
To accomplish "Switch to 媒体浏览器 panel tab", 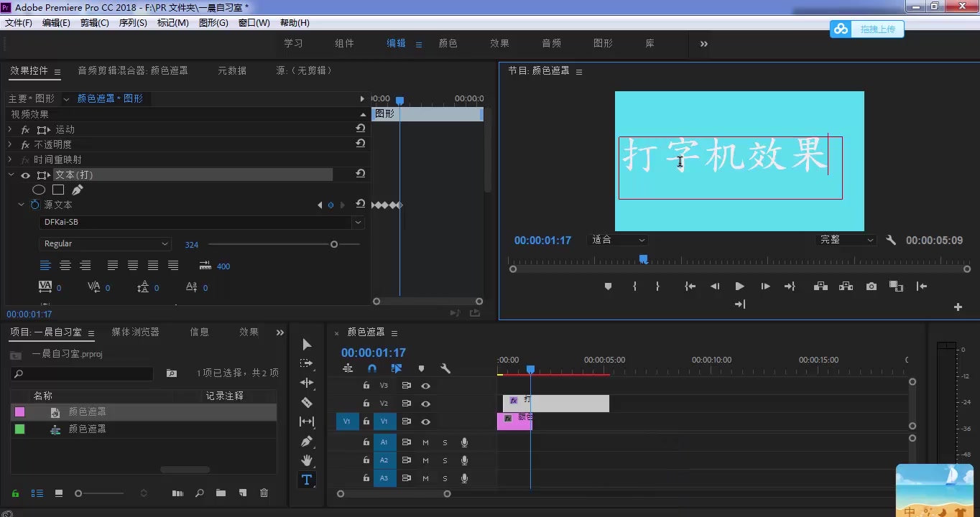I will coord(136,332).
